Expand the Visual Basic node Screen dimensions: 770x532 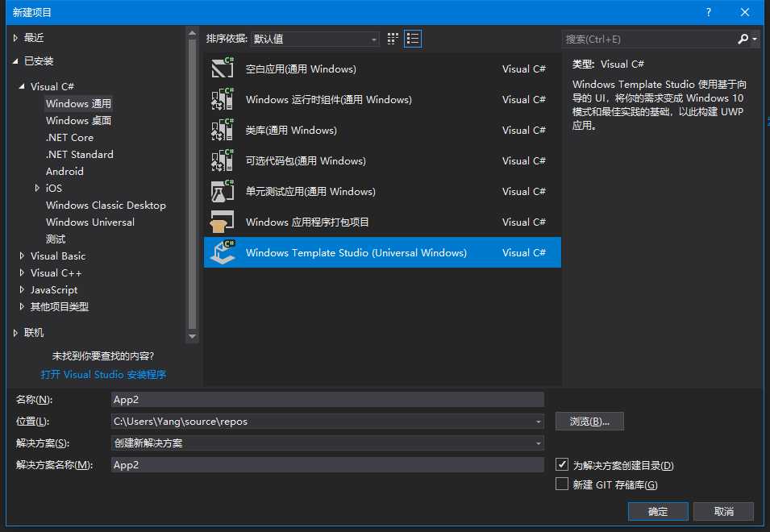coord(22,256)
